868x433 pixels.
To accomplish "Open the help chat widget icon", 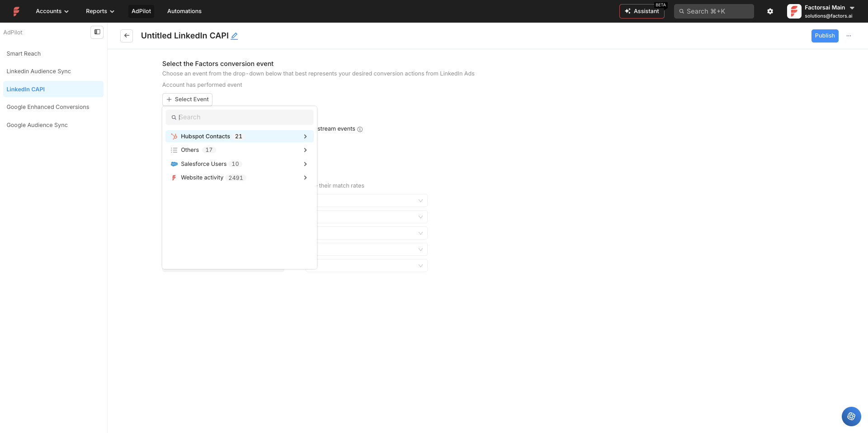I will (851, 416).
